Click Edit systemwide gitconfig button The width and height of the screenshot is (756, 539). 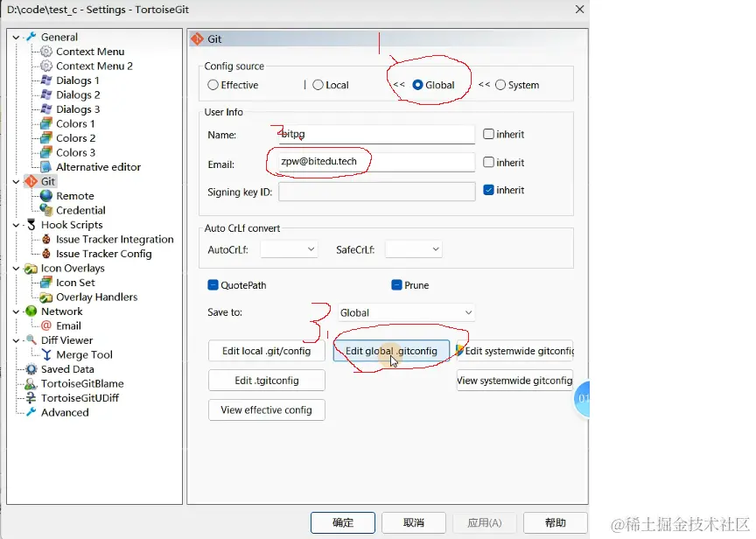[514, 351]
